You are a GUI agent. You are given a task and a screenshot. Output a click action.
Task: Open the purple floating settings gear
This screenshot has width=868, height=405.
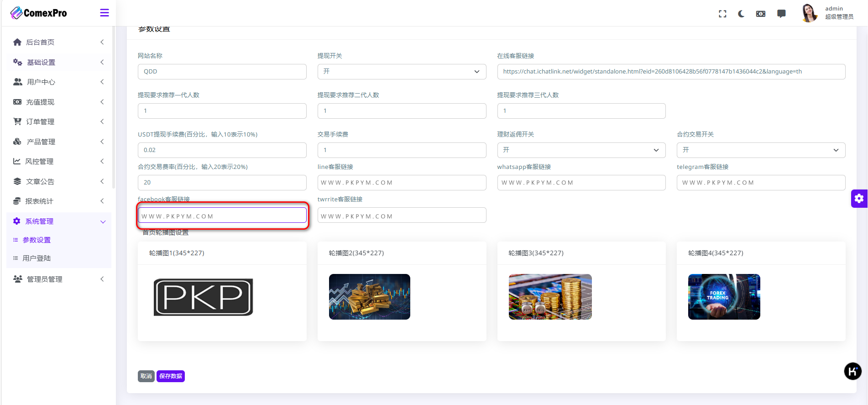(x=859, y=199)
